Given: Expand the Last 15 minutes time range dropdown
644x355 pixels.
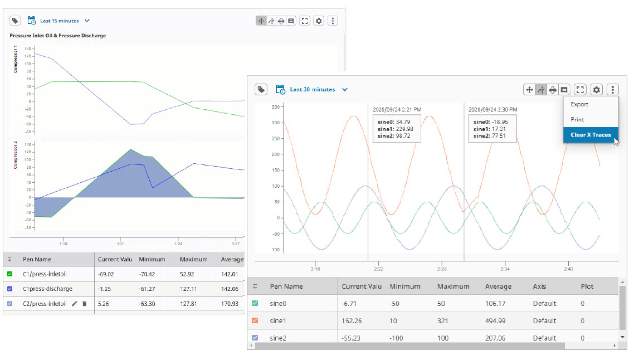Looking at the screenshot, I should click(87, 21).
